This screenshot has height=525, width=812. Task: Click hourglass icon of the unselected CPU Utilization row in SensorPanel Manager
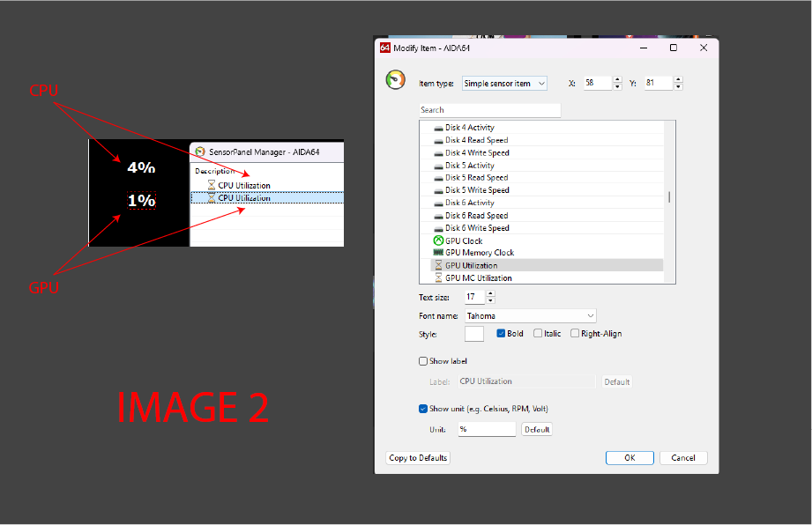click(212, 185)
